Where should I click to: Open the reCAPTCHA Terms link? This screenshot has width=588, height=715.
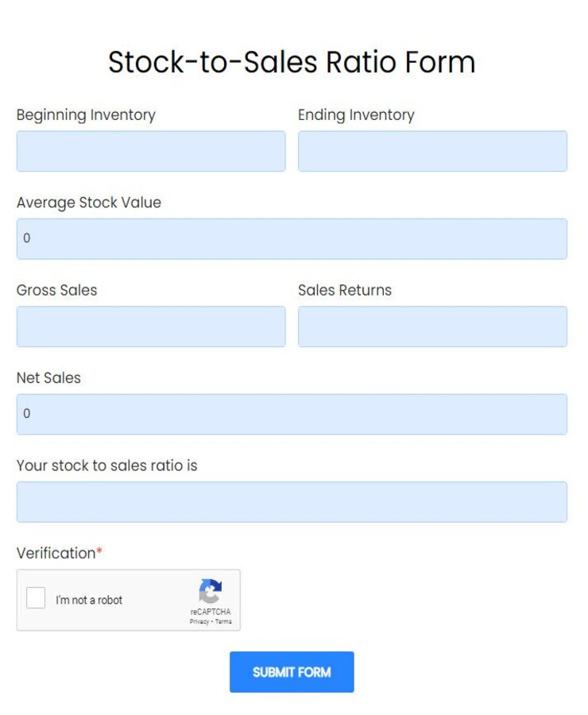pos(222,622)
